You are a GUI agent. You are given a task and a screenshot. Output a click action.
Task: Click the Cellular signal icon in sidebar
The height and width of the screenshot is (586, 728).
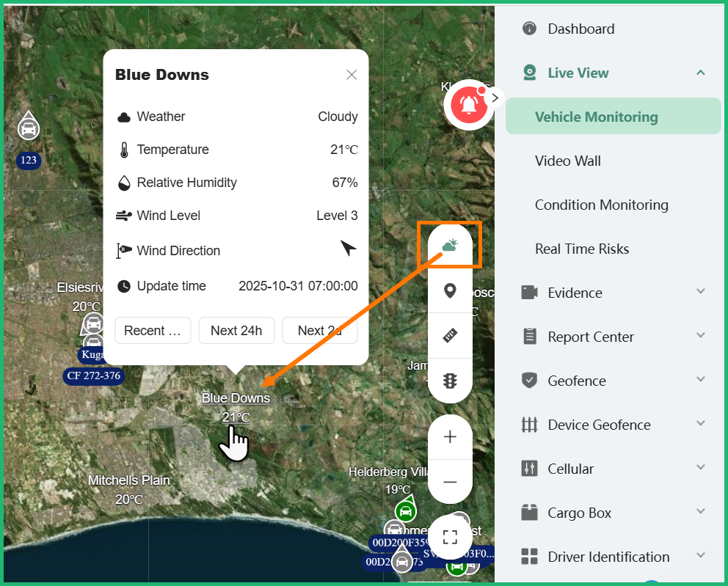point(530,469)
